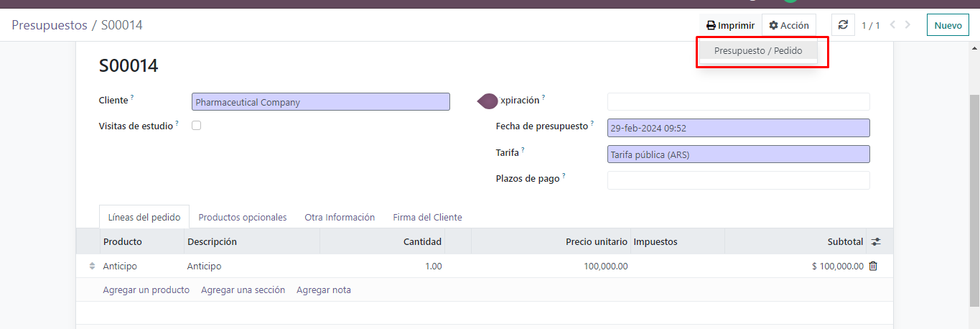Go to previous record with left chevron
The height and width of the screenshot is (329, 980).
click(892, 25)
